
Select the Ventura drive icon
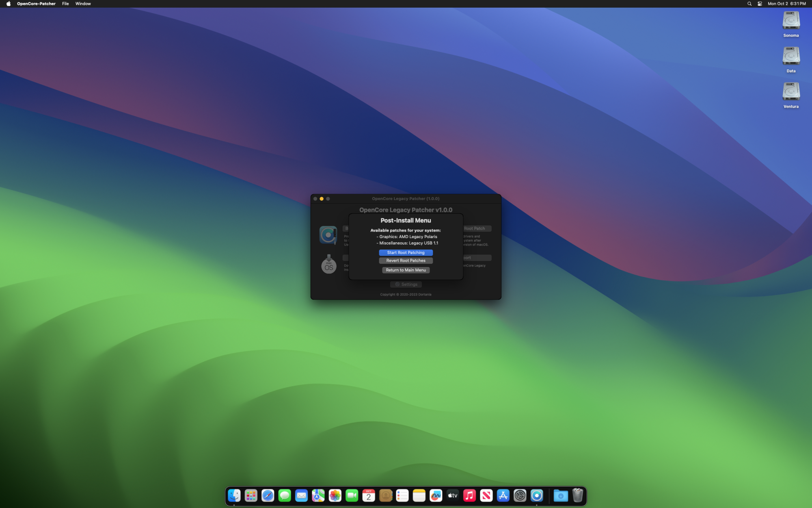(x=790, y=92)
